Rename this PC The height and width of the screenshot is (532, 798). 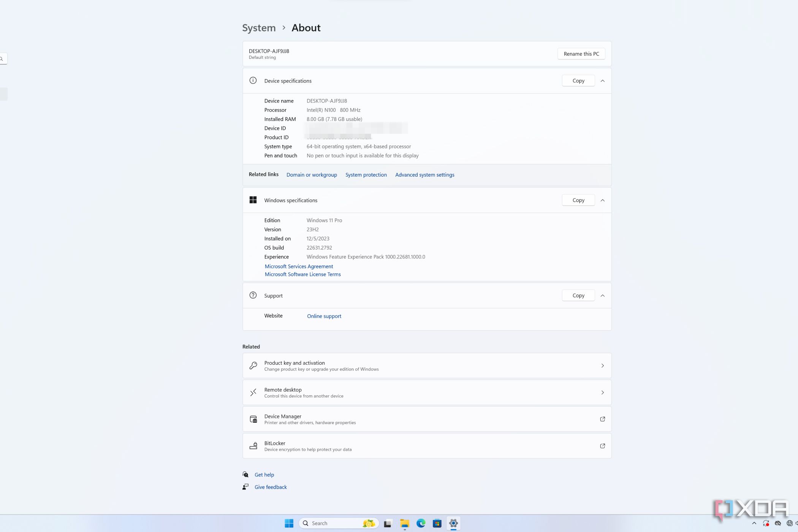[x=581, y=54]
